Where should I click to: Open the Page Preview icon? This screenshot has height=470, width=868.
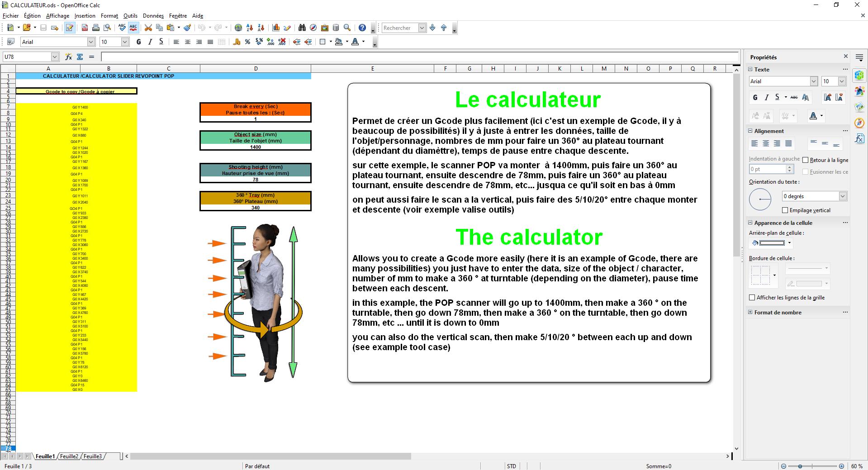click(107, 28)
